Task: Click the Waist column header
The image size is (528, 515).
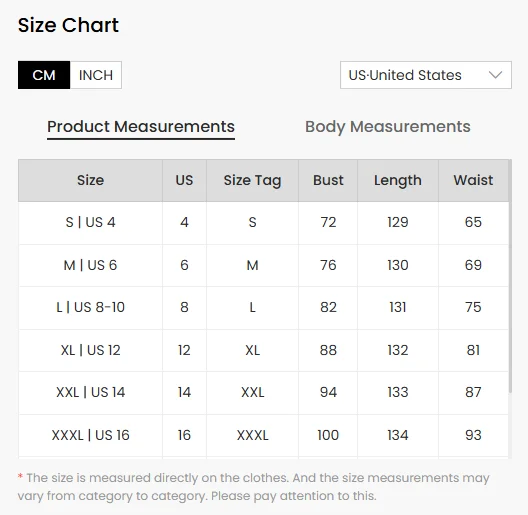Action: click(x=473, y=181)
